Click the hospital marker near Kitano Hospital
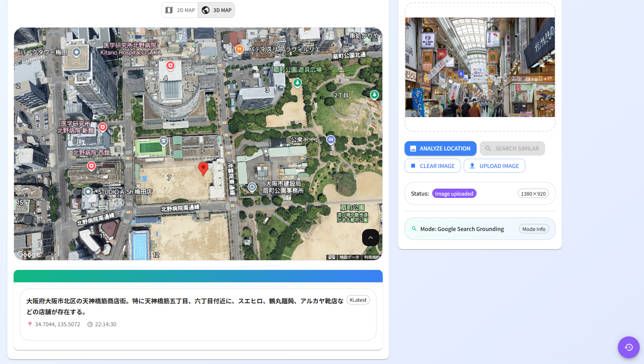This screenshot has width=644, height=364. [171, 66]
